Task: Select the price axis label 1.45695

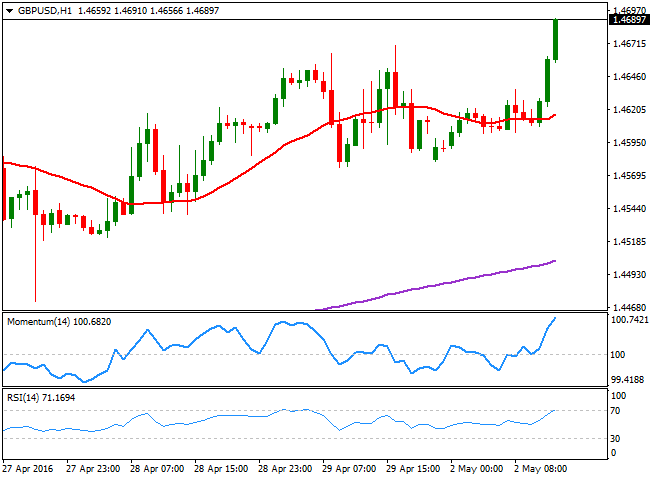Action: pos(629,175)
